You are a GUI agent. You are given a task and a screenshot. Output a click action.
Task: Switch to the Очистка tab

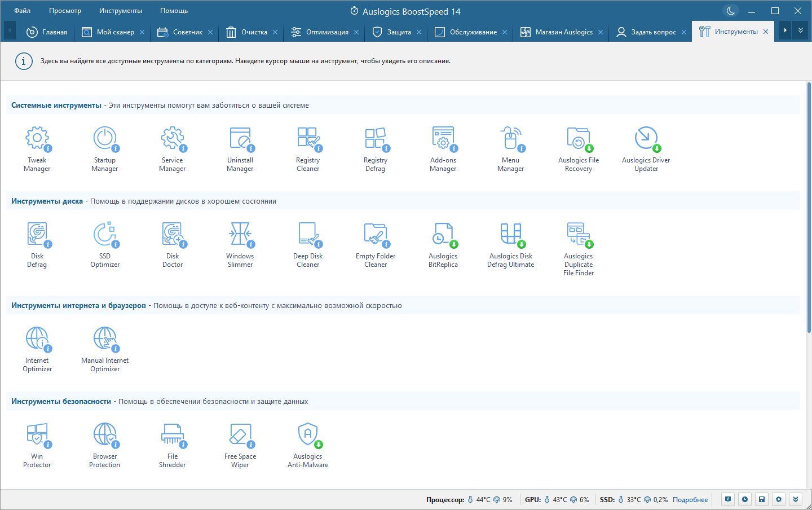tap(247, 32)
